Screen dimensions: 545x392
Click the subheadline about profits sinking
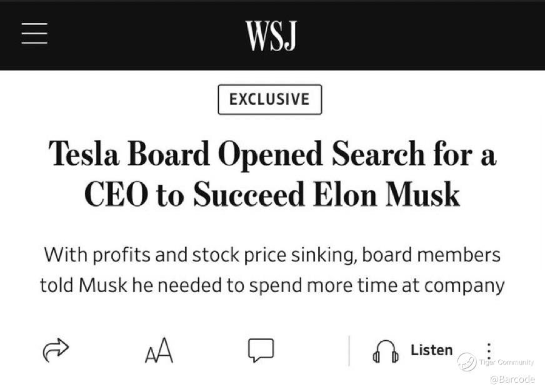point(272,255)
